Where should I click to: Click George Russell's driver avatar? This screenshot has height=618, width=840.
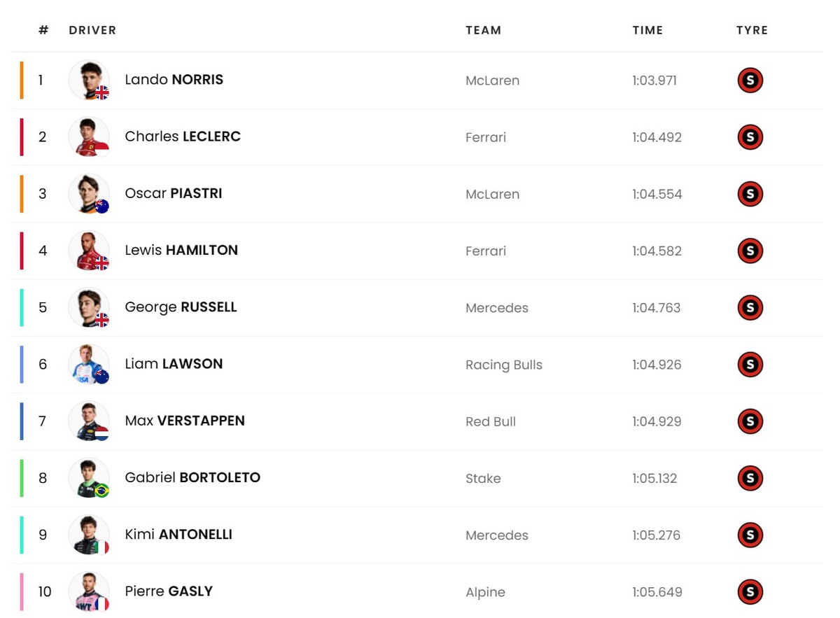pyautogui.click(x=89, y=307)
